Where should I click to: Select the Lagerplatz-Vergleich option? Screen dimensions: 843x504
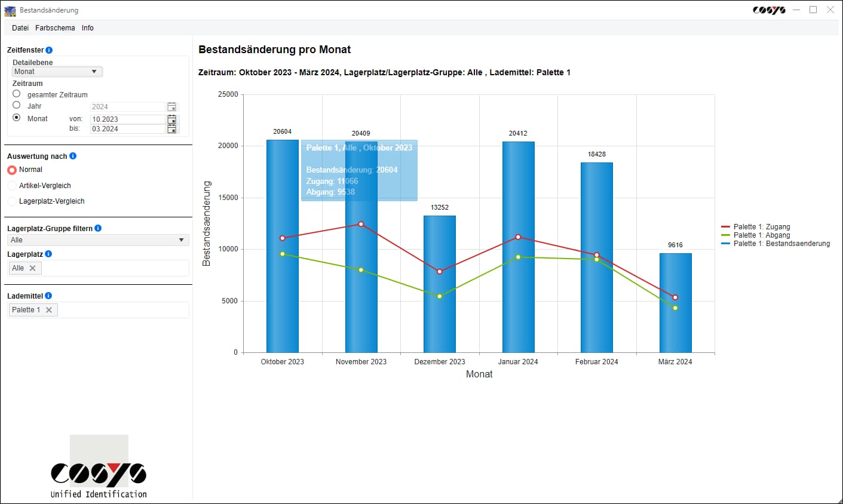12,201
